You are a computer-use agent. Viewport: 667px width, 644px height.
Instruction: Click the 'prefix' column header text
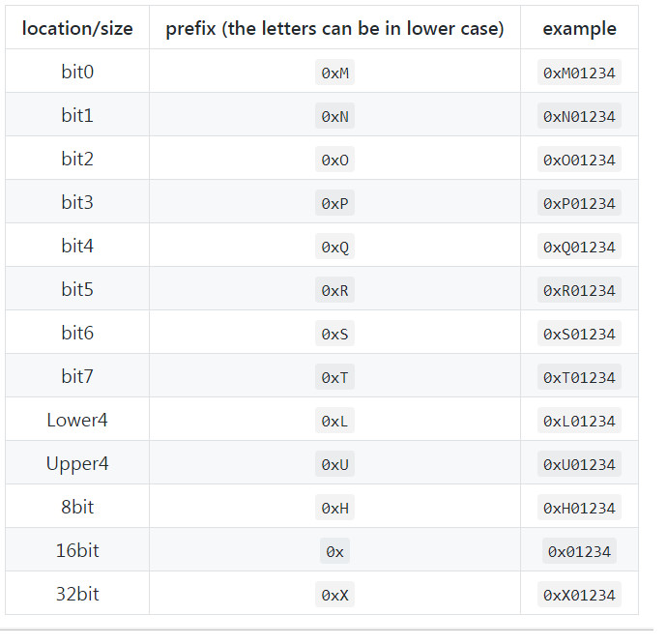pos(334,28)
